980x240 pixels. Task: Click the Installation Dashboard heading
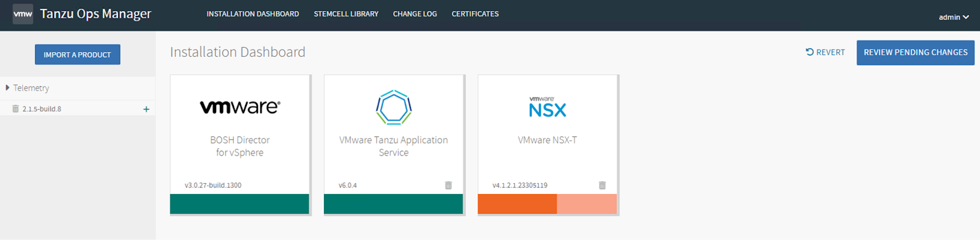238,52
